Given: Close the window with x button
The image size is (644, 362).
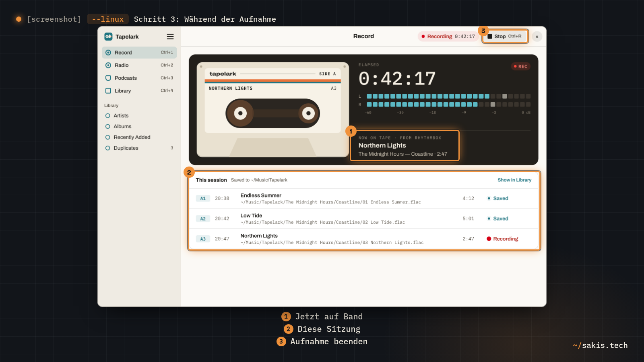Looking at the screenshot, I should click(x=537, y=37).
